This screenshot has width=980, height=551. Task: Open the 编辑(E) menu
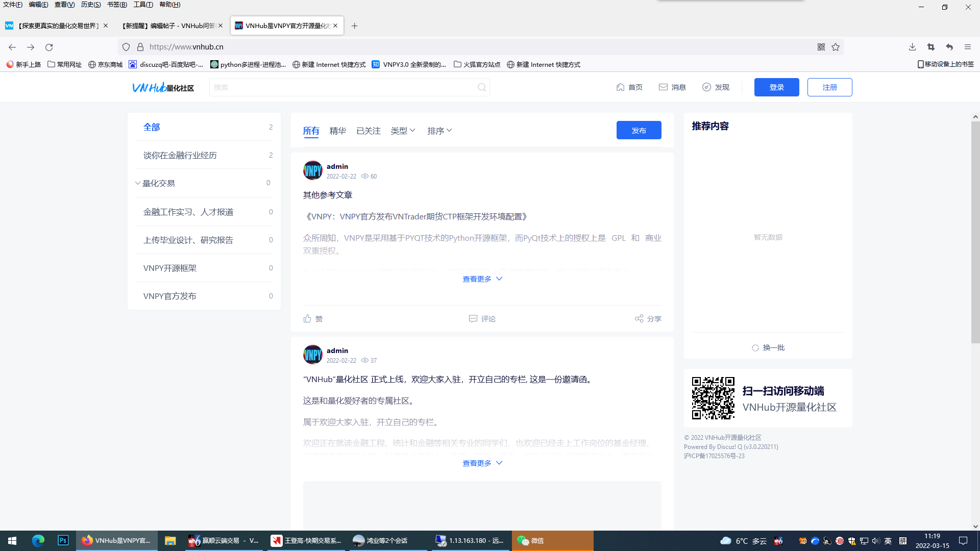[x=38, y=5]
